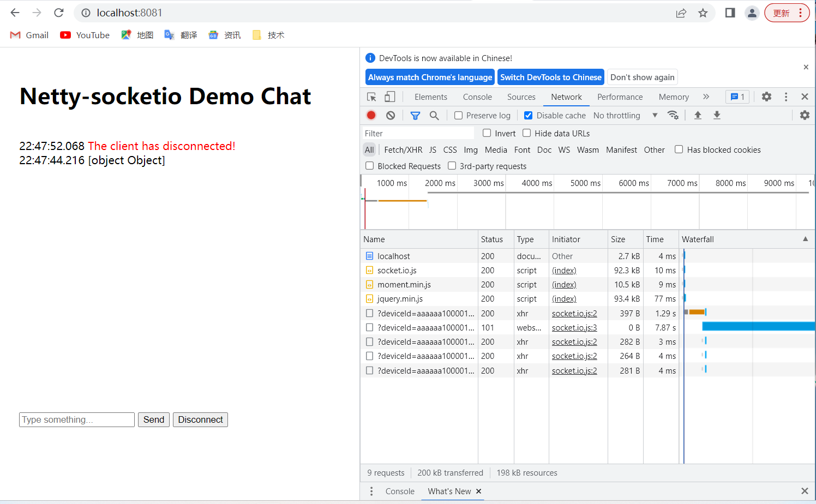
Task: Open network panel settings gear
Action: click(x=805, y=115)
